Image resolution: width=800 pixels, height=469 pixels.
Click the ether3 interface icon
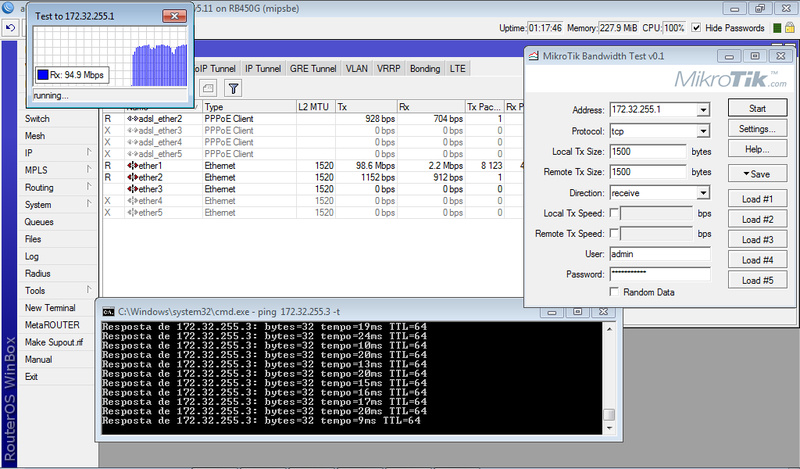pyautogui.click(x=132, y=189)
